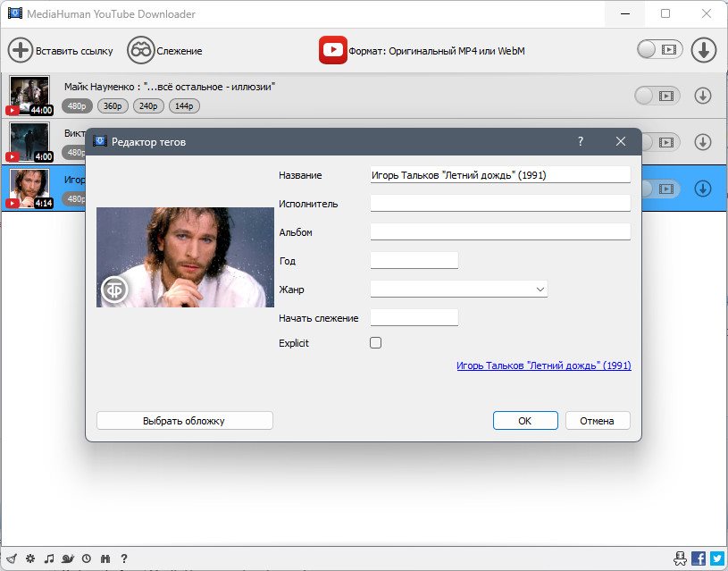Viewport: 728px width, 571px height.
Task: Open the Формат: Оригинальный MP4 или WebM selector
Action: pos(422,50)
